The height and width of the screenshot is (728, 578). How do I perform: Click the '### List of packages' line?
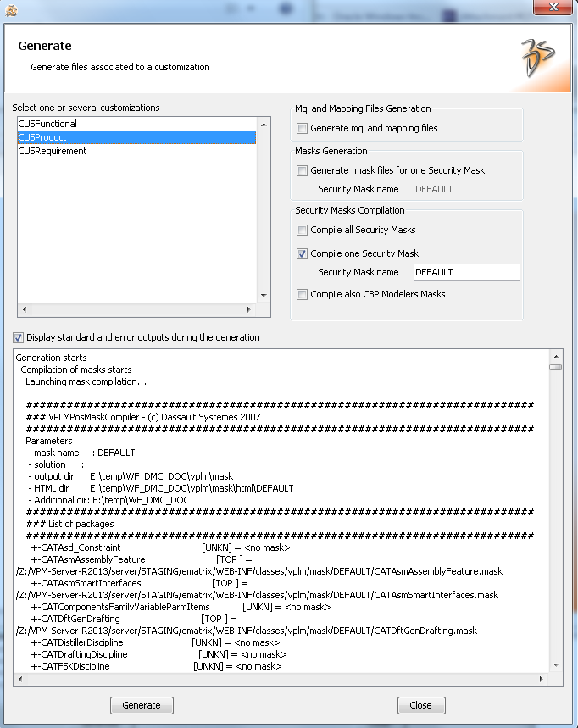coord(69,525)
